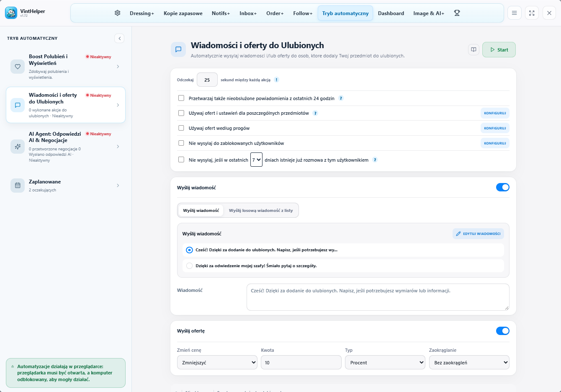
Task: Click the green Start button
Action: (499, 49)
